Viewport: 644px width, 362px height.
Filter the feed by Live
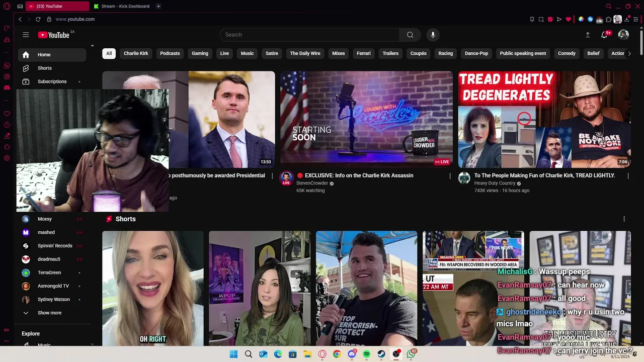(224, 53)
